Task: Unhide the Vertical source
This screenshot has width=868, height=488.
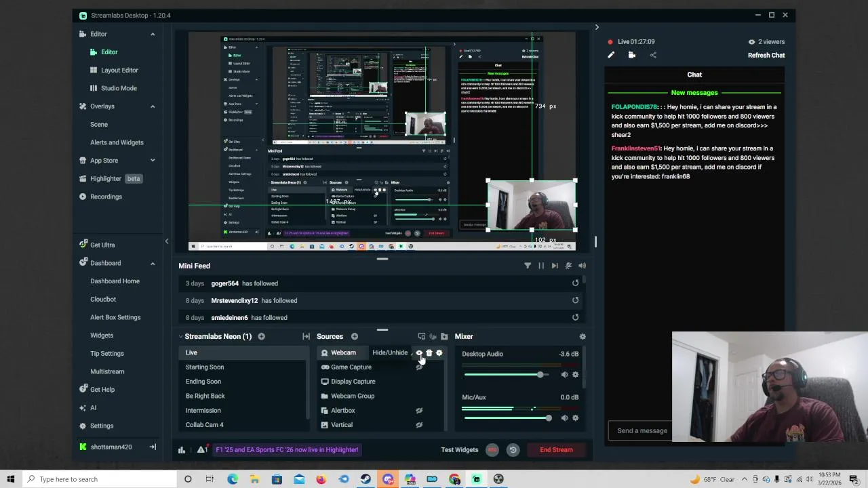Action: (419, 425)
